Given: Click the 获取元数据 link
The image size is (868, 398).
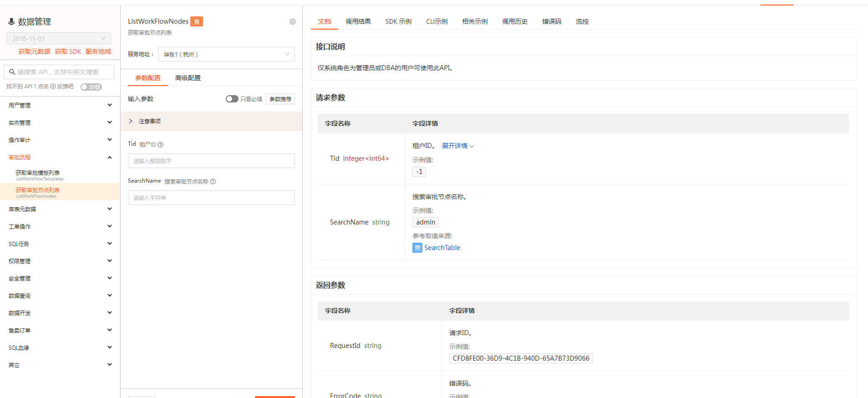Looking at the screenshot, I should coord(35,51).
